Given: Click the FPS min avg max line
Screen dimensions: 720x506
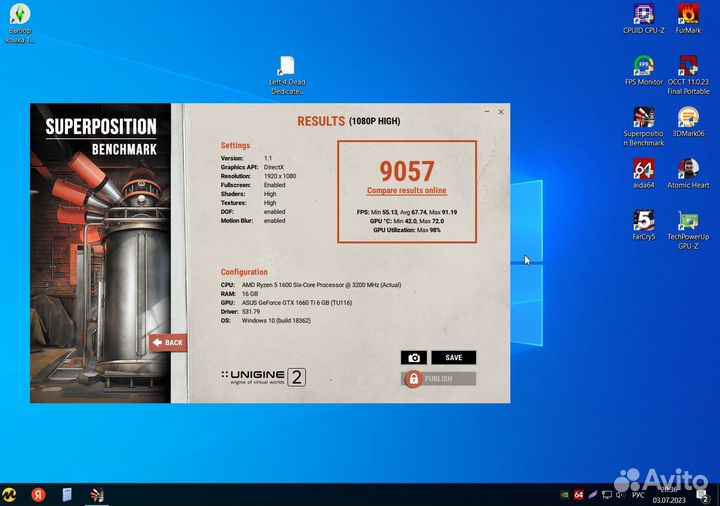Looking at the screenshot, I should (x=406, y=212).
